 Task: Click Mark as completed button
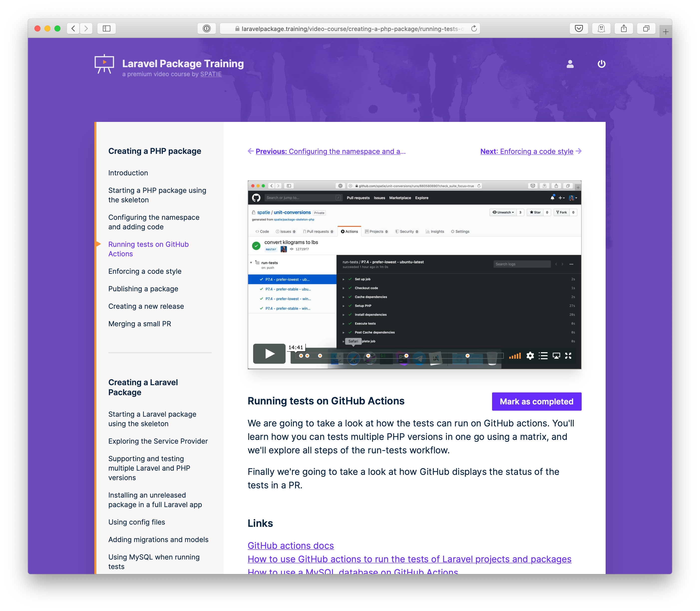[536, 402]
